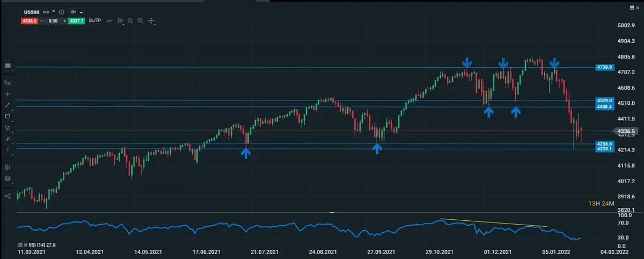Select the text annotation tool

click(x=8, y=150)
